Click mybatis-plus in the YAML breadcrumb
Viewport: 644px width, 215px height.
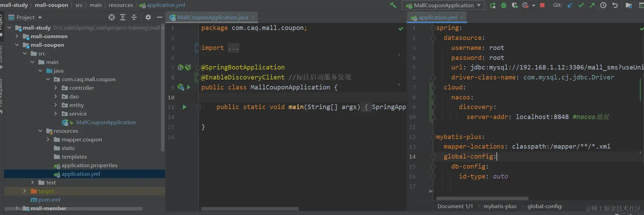[500, 206]
